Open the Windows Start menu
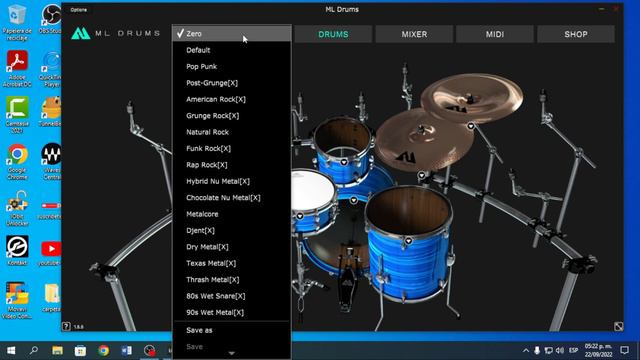Image resolution: width=640 pixels, height=360 pixels. [11, 350]
